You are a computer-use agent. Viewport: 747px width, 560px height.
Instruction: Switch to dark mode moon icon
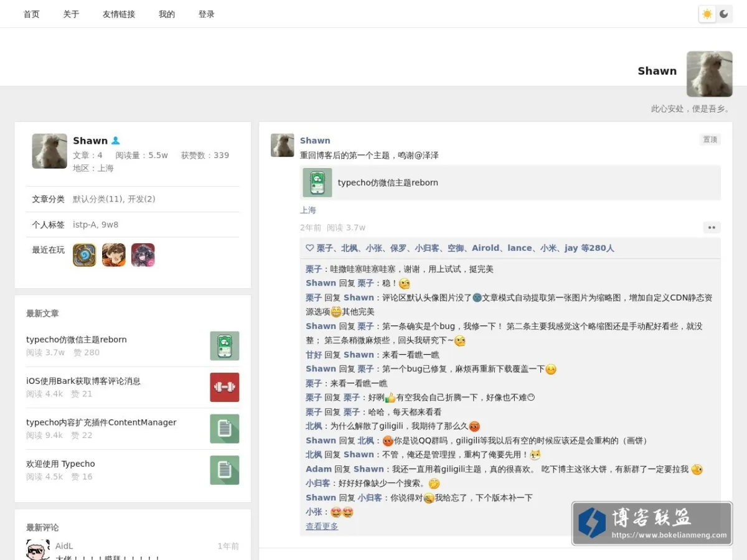click(724, 14)
